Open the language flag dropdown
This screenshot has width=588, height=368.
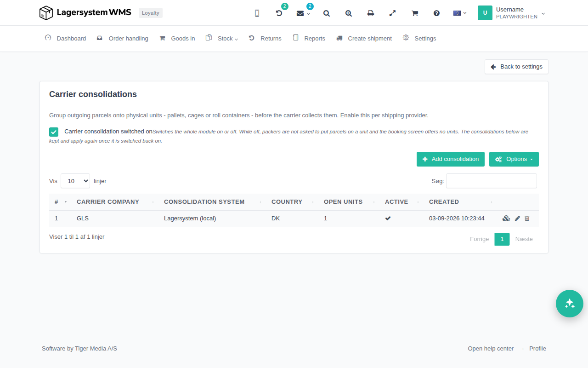pyautogui.click(x=460, y=13)
